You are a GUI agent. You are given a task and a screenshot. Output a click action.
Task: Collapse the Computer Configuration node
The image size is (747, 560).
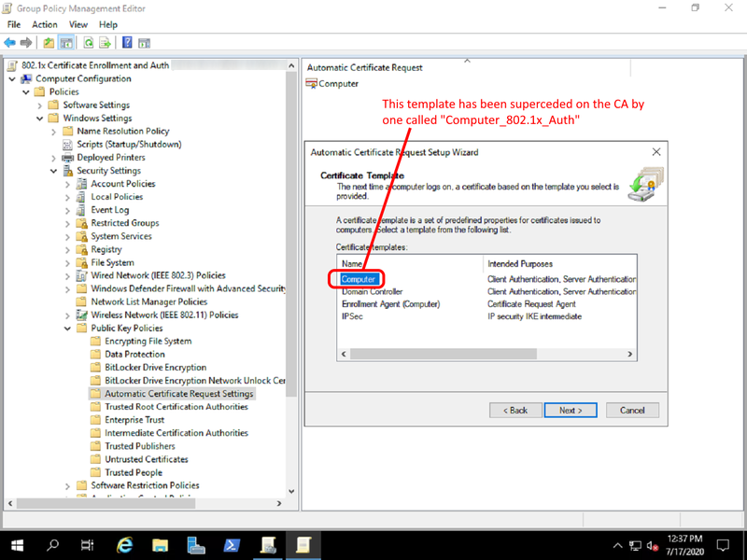[12, 79]
